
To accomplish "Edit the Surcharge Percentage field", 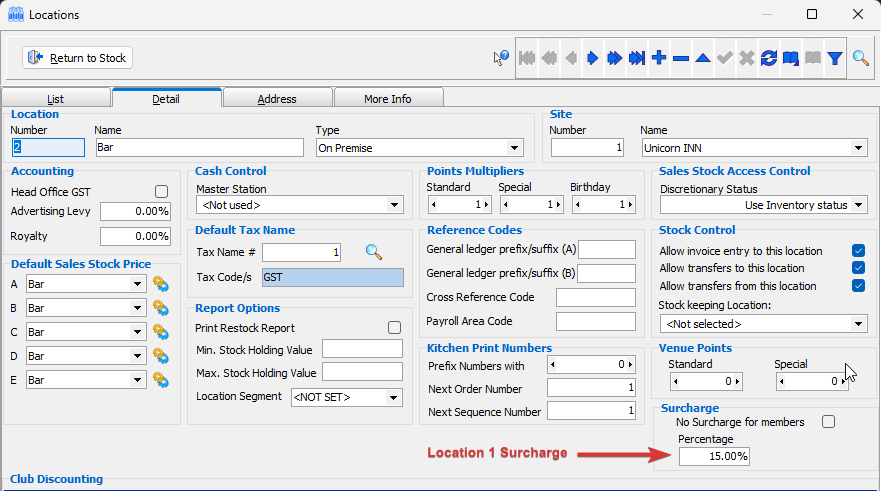I will tap(714, 456).
